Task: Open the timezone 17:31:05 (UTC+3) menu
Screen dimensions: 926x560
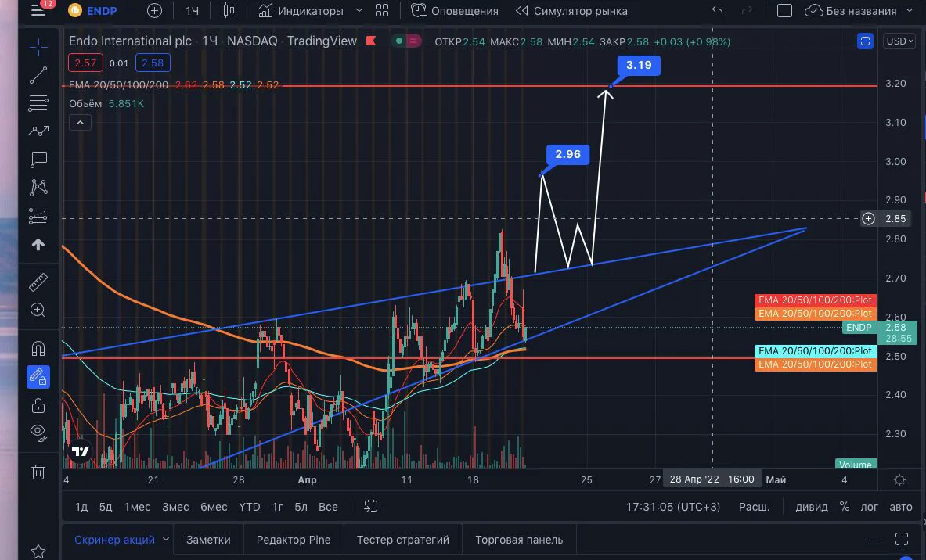Action: (x=673, y=507)
